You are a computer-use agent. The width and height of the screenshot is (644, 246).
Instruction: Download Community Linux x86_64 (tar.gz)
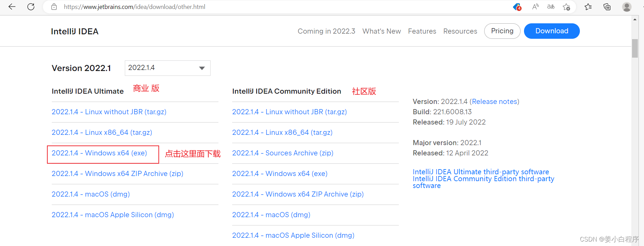pyautogui.click(x=282, y=132)
